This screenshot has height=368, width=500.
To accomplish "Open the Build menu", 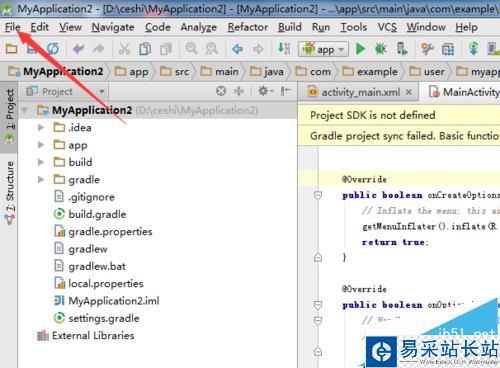I will [x=290, y=27].
